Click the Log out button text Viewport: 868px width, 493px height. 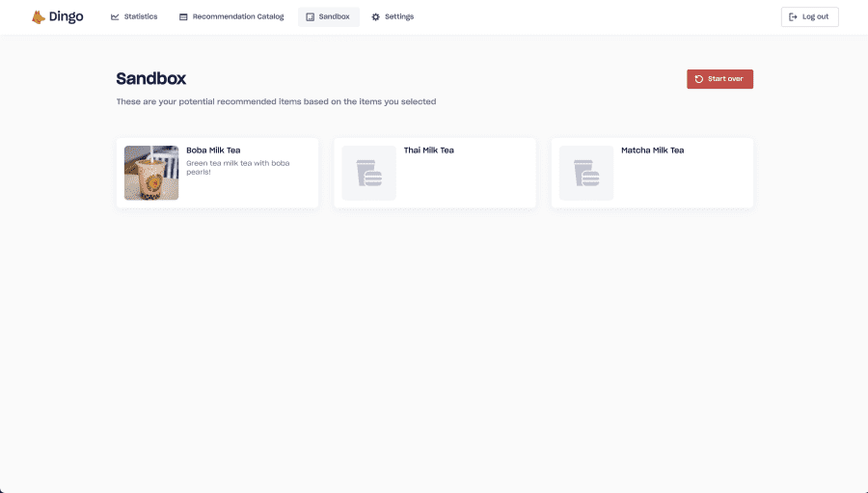[815, 16]
